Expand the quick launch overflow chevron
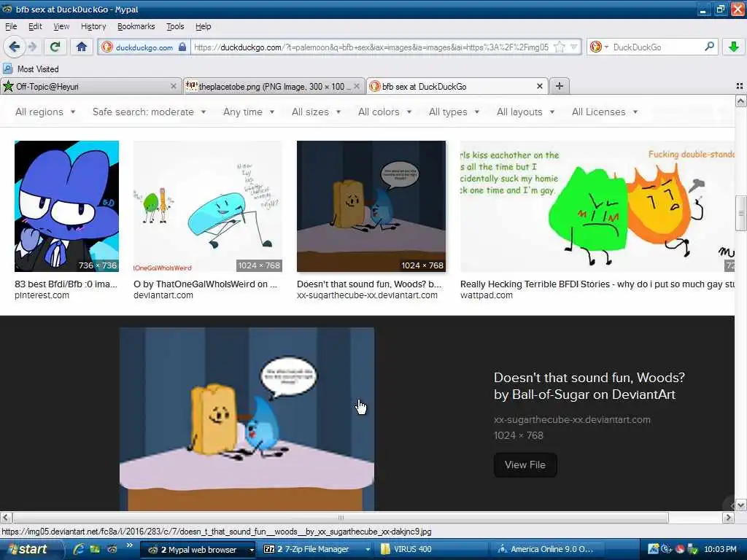This screenshot has width=747, height=560. coord(129,545)
